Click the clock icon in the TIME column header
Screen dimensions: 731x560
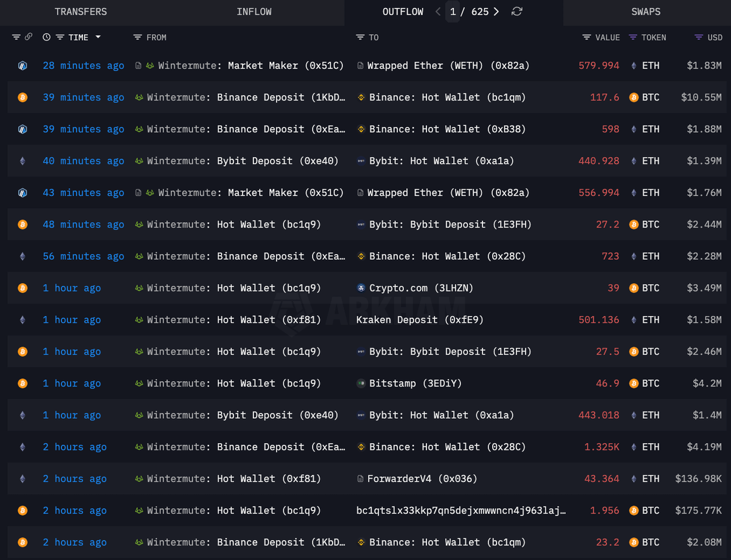[46, 37]
